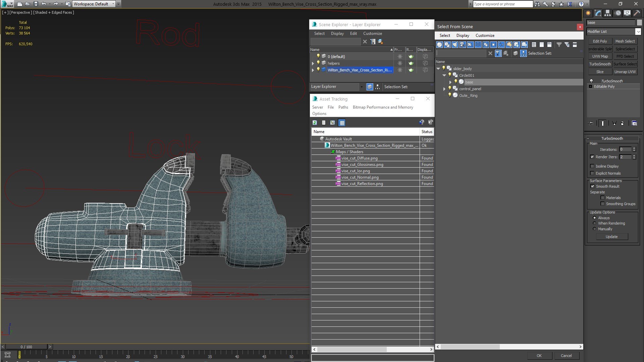Uncheck Smooth Result checkbox

pos(592,186)
